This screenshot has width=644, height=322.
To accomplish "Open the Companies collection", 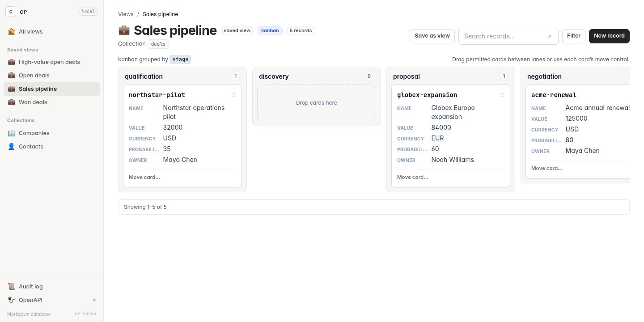I will click(52, 133).
